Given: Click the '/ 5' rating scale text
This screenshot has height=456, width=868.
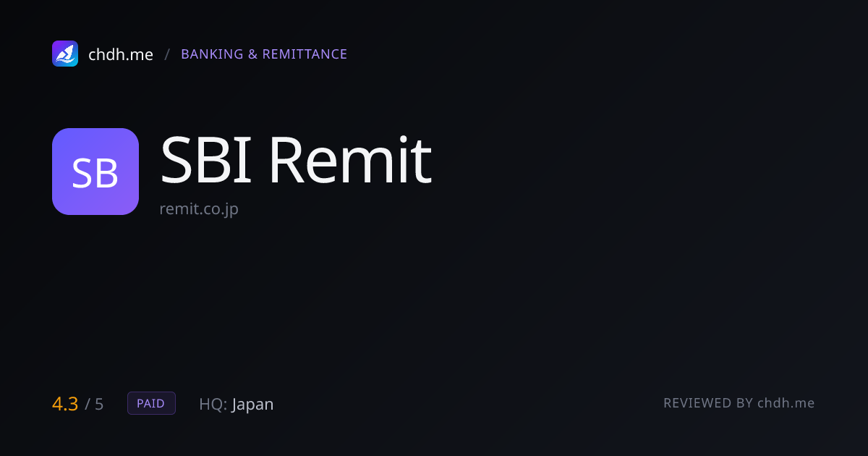Looking at the screenshot, I should pyautogui.click(x=94, y=404).
